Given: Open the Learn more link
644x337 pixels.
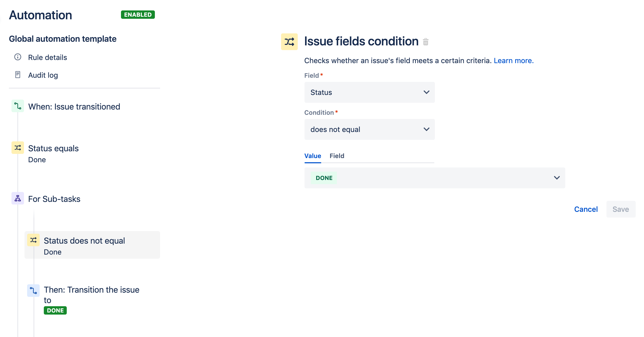Looking at the screenshot, I should [514, 61].
